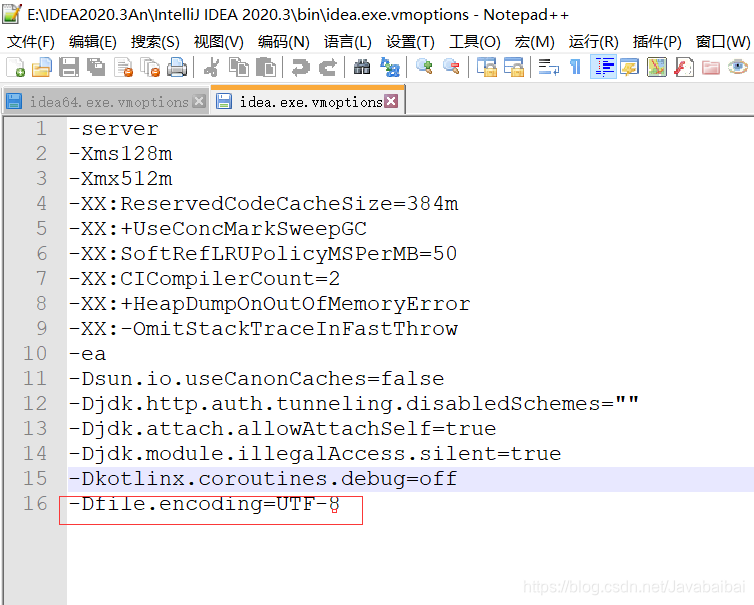Click the -OmitStackTraceInFastThrow line
The height and width of the screenshot is (605, 754).
tap(264, 329)
